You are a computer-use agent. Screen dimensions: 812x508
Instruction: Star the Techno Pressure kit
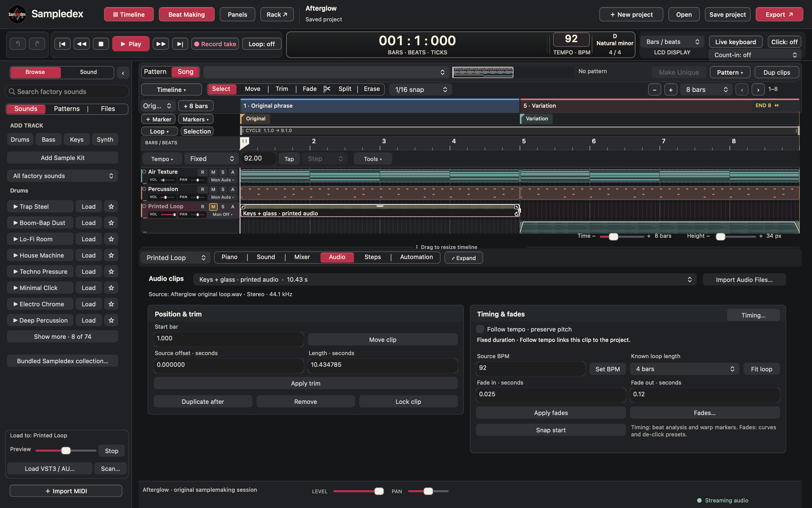click(x=111, y=272)
